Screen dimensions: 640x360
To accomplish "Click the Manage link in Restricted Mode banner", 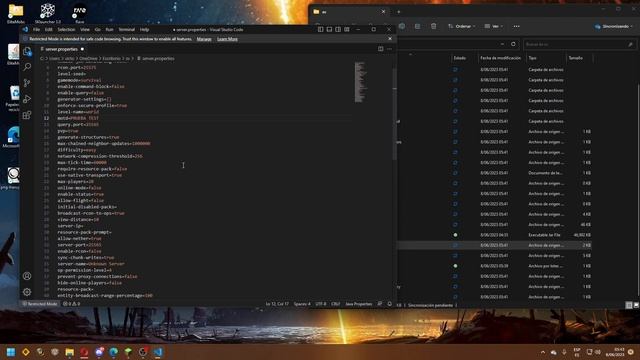I will point(204,39).
